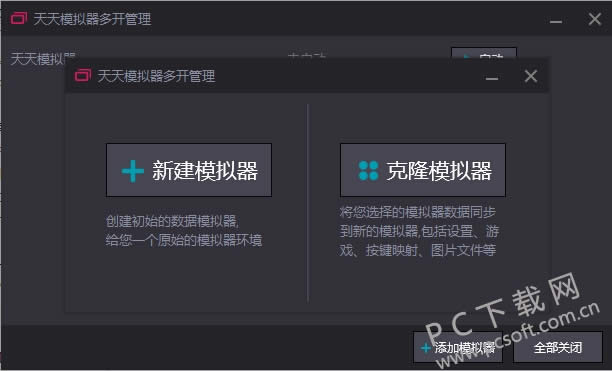Click the pink logo in the main window title bar
The height and width of the screenshot is (371, 612).
[19, 18]
